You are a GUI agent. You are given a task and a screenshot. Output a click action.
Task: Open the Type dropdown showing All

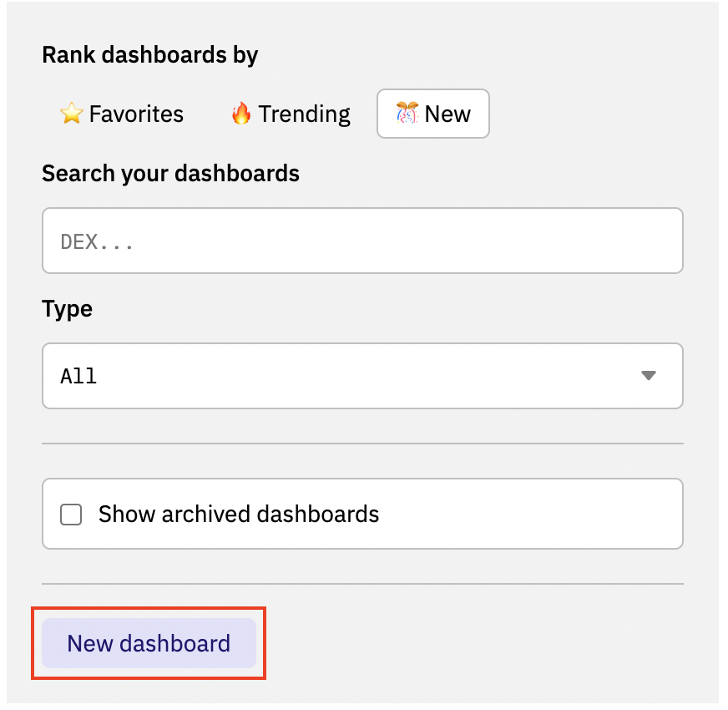(362, 376)
